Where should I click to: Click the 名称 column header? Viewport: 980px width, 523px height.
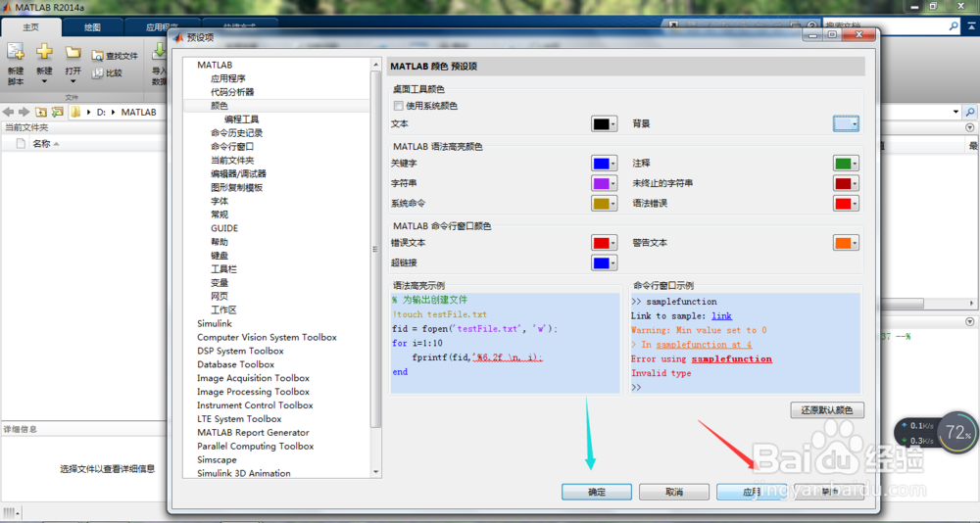click(41, 144)
